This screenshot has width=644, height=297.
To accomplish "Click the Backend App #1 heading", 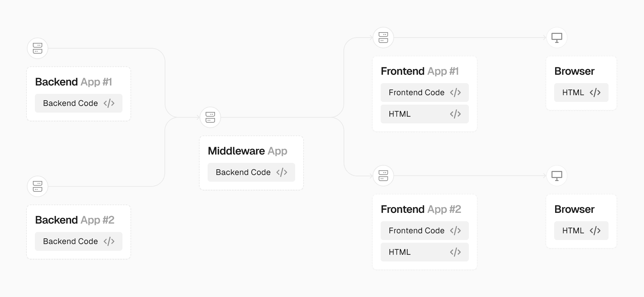I will 73,82.
